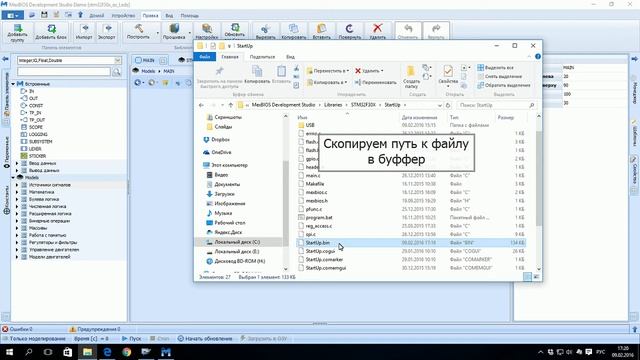Click the search magnifier beside the filter field

116,72
